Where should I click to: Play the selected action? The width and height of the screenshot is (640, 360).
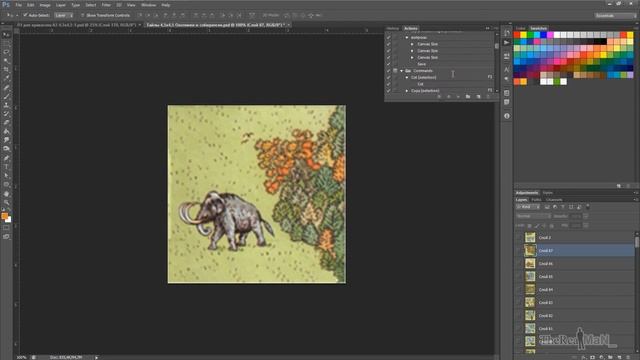click(458, 97)
